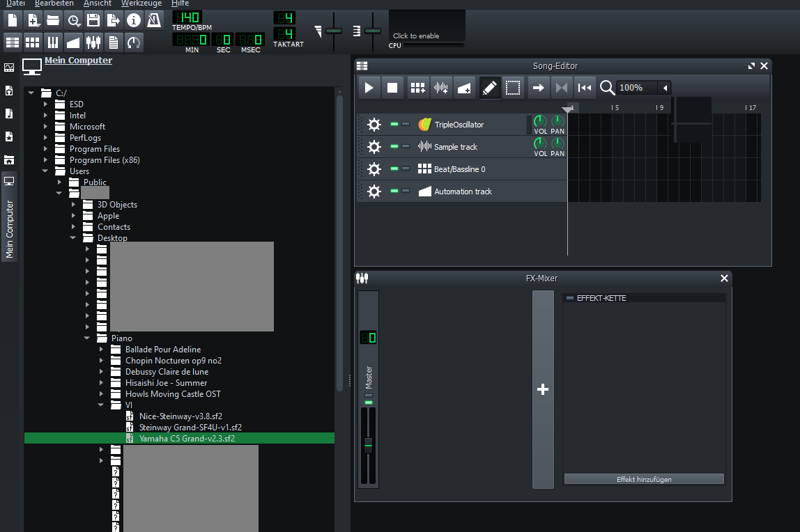Click the TripleOscillator instrument button
The height and width of the screenshot is (532, 800).
[x=470, y=125]
